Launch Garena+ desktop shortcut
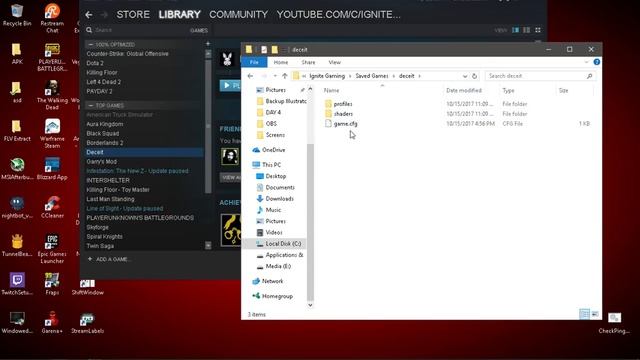This screenshot has width=640, height=360. (52, 322)
